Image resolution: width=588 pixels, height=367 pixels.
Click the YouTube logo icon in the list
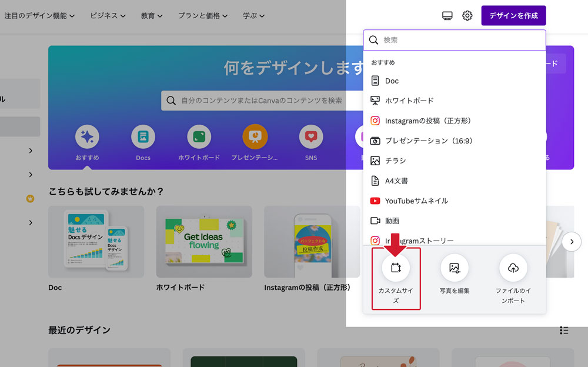[375, 201]
